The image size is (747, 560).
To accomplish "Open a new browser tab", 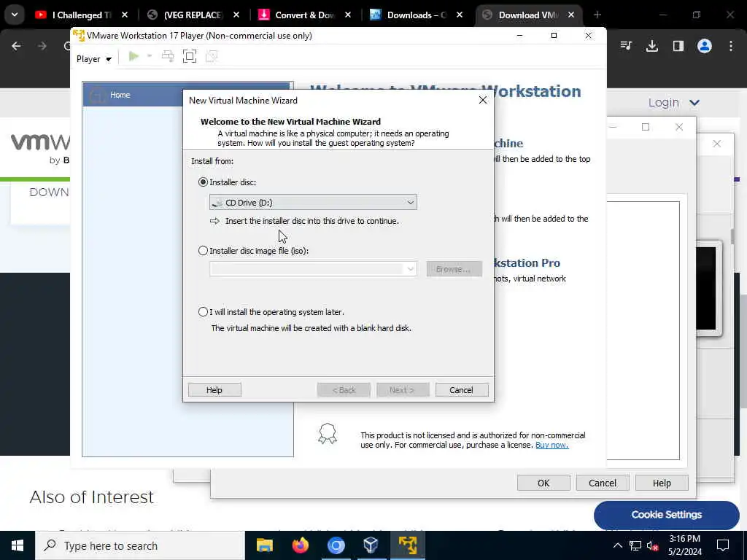I will click(x=597, y=15).
